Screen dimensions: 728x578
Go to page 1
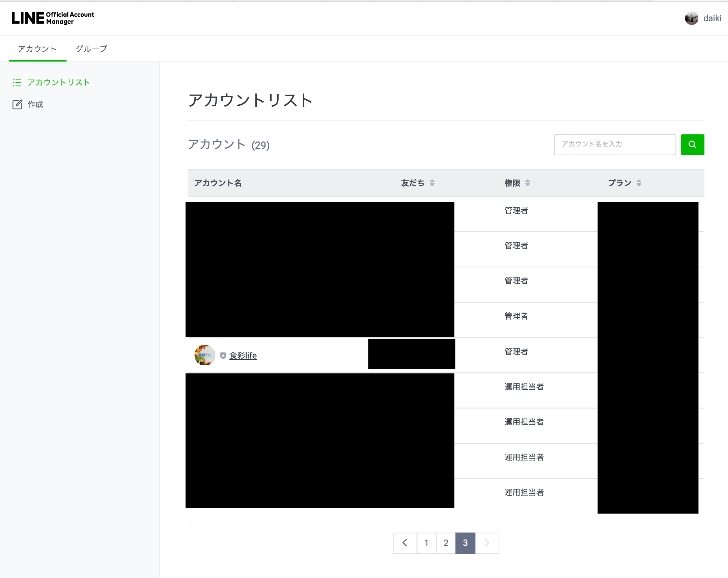426,543
